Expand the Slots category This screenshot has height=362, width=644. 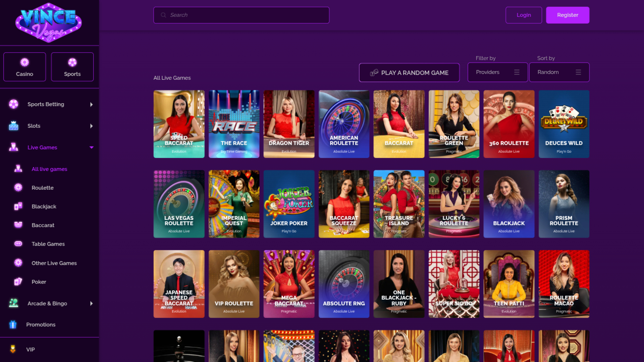(x=91, y=126)
